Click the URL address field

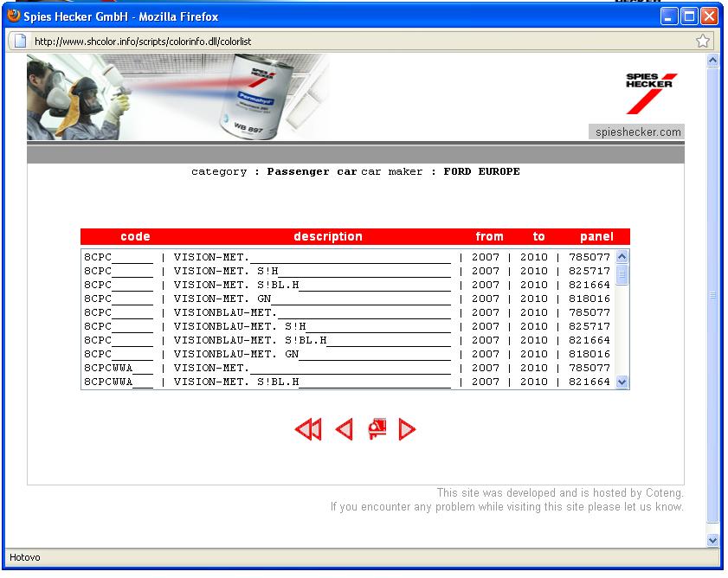[x=346, y=41]
